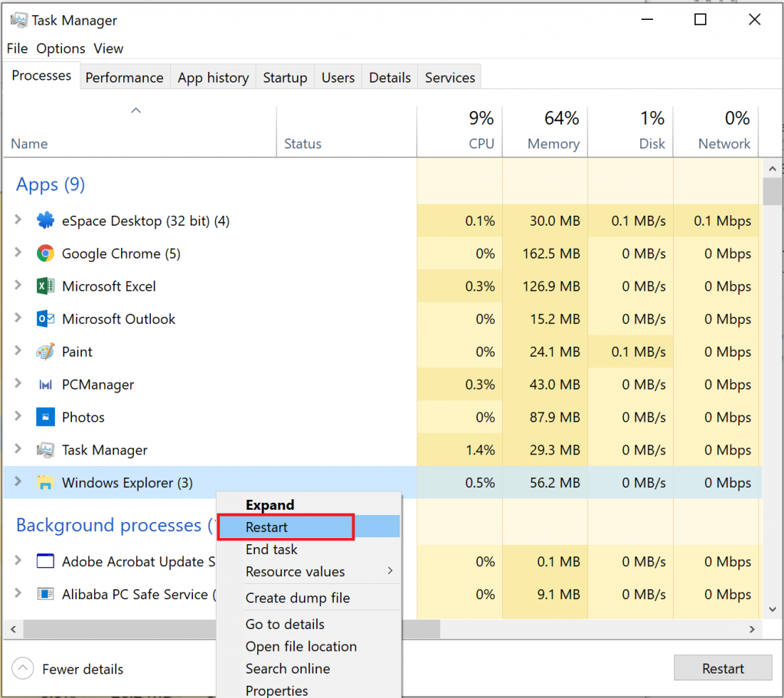The image size is (784, 698).
Task: Expand the Task Manager process row
Action: click(18, 449)
